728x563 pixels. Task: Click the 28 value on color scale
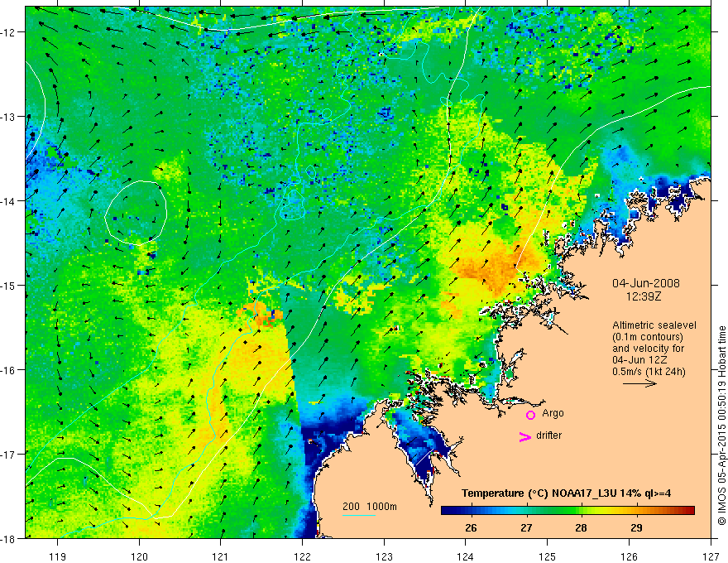[x=581, y=527]
